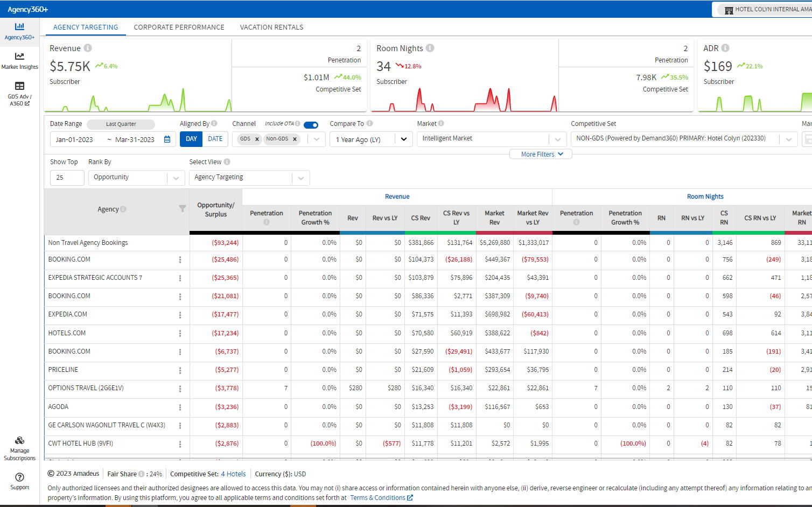
Task: Remove the GDS channel chip
Action: pyautogui.click(x=257, y=139)
